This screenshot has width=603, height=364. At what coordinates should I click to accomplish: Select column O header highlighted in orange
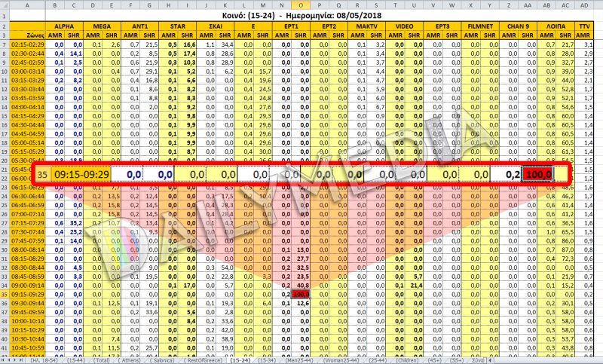coord(301,5)
